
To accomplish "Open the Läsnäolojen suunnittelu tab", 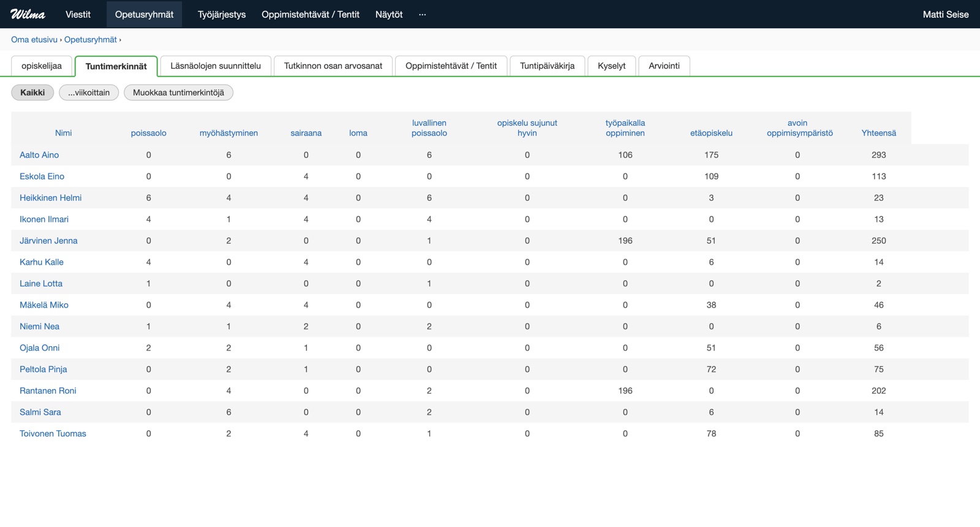I will [216, 66].
